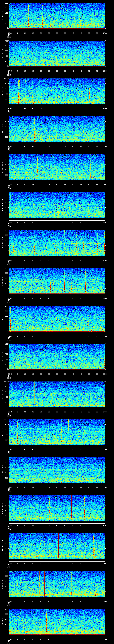Click the 14:16:00 start time label
Image resolution: width=114 pixels, height=644 pixels.
[x=9, y=33]
